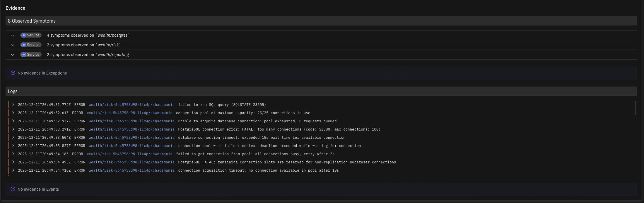Click the logs panel vertical scrollbar
The image size is (644, 203).
tap(635, 108)
